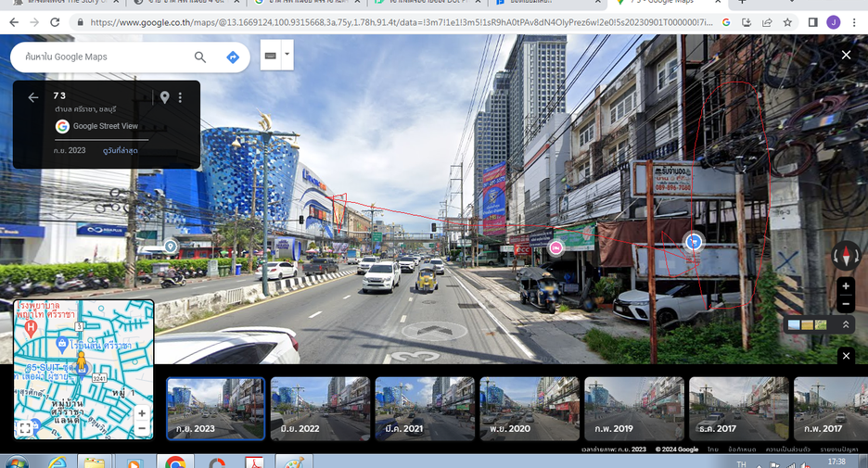The width and height of the screenshot is (868, 468).
Task: Select the Google Maps URL in the address bar
Action: click(x=402, y=22)
